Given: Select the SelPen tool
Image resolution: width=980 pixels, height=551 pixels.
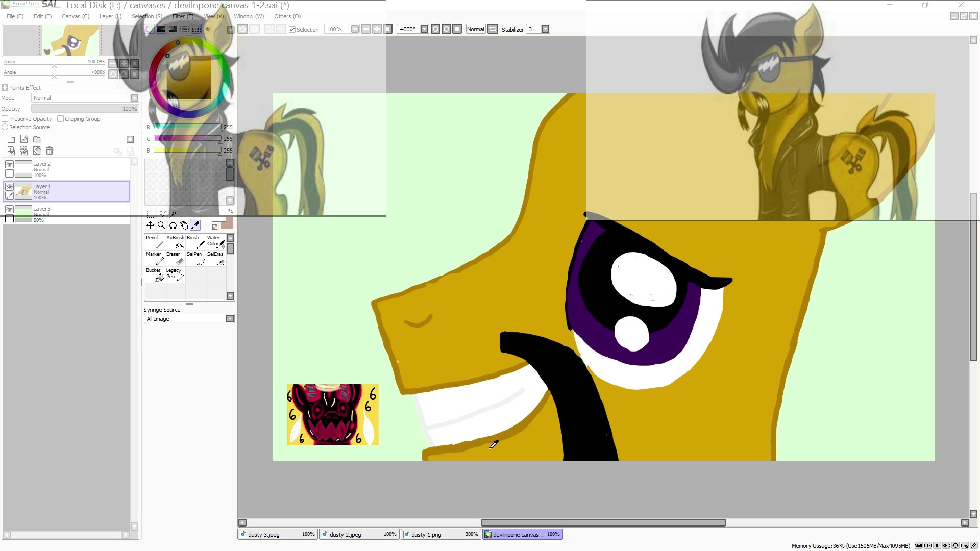Looking at the screenshot, I should point(195,258).
